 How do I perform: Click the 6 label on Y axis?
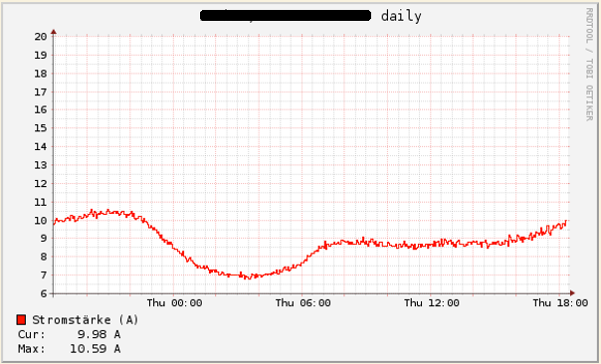pos(44,293)
